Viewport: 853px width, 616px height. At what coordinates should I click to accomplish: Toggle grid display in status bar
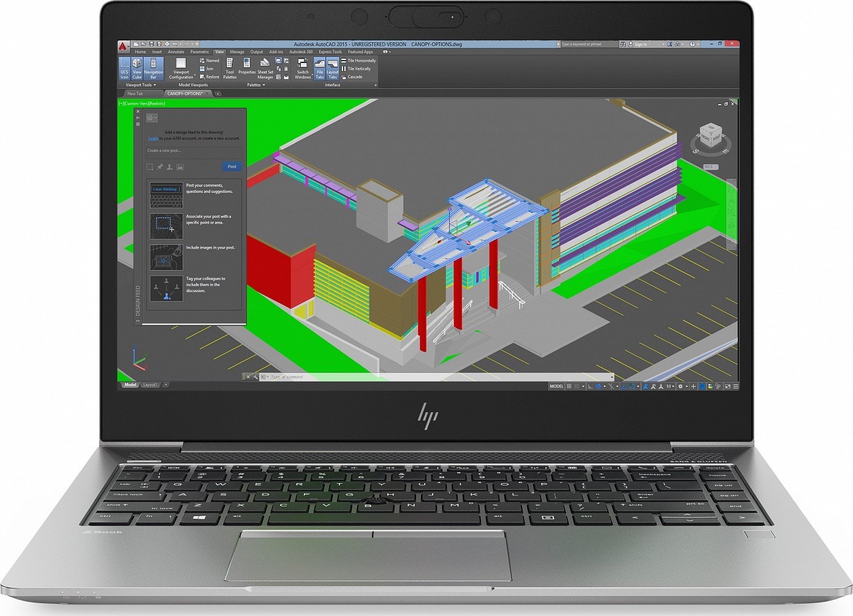pos(569,386)
